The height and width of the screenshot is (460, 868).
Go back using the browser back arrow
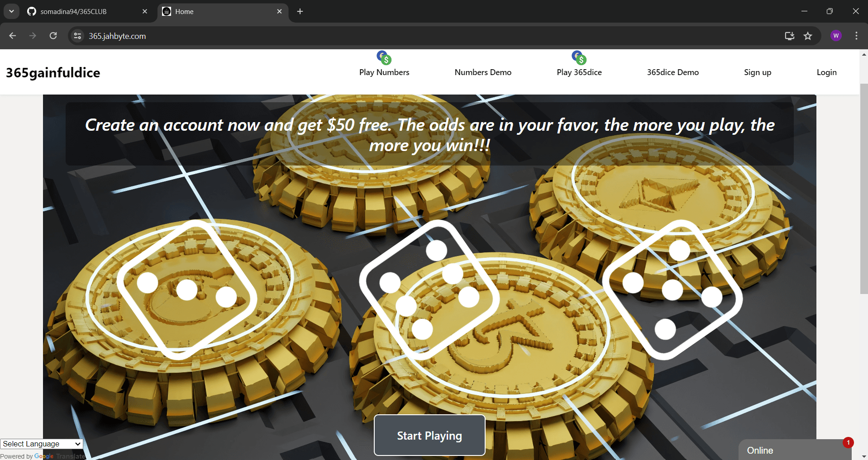pyautogui.click(x=13, y=36)
